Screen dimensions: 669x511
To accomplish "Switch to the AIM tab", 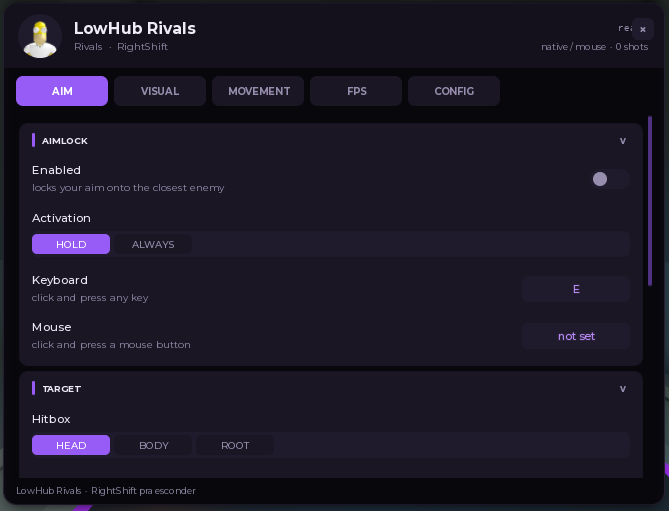I will [62, 91].
